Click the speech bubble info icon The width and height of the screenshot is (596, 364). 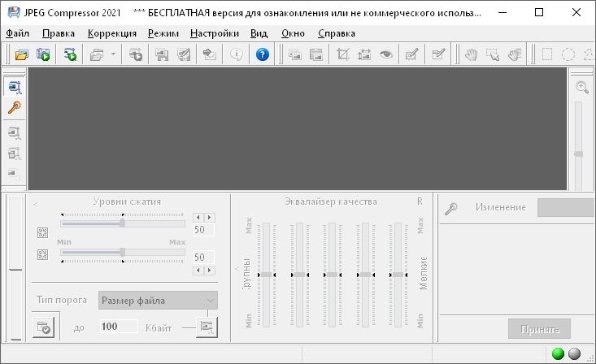(236, 54)
